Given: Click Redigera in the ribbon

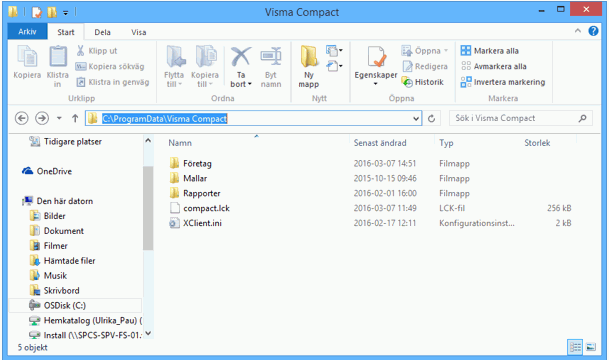Looking at the screenshot, I should 425,66.
